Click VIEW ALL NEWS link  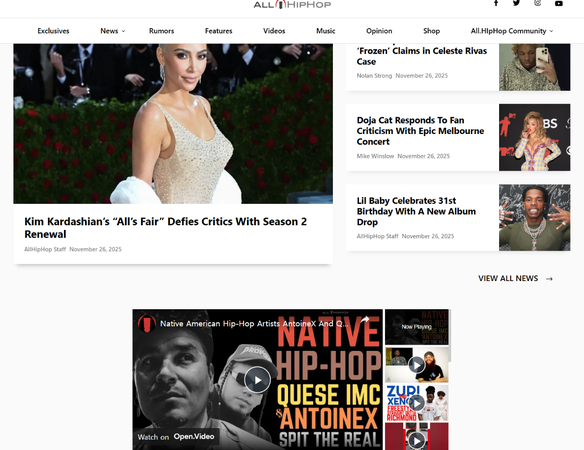click(x=508, y=278)
